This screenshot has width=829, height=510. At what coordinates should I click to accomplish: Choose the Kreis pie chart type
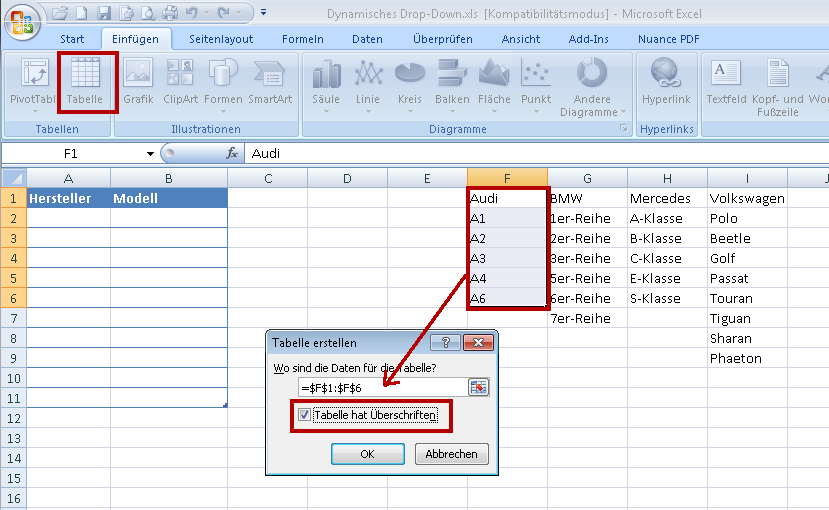click(x=410, y=86)
